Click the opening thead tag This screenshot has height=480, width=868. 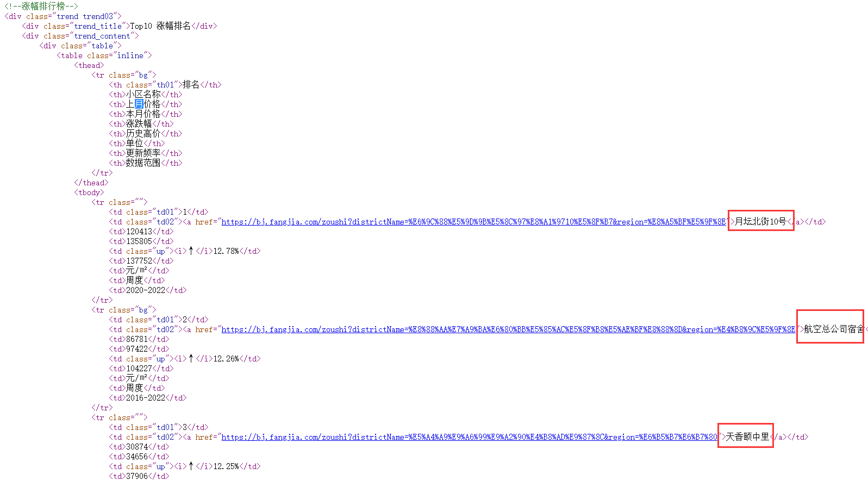89,65
